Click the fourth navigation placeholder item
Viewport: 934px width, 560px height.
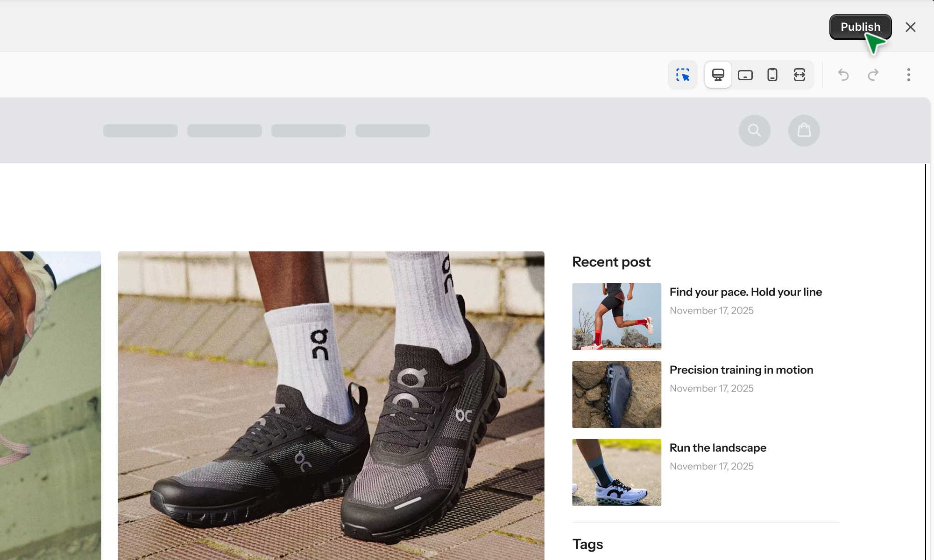(392, 131)
